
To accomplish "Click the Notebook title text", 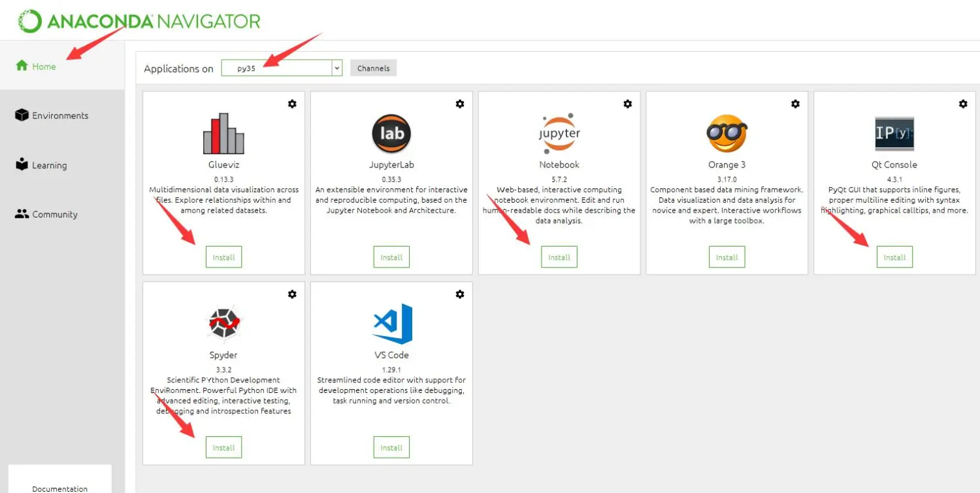I will point(559,165).
